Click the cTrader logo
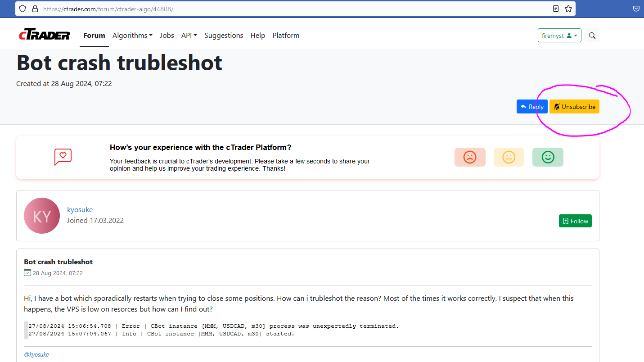 point(45,35)
